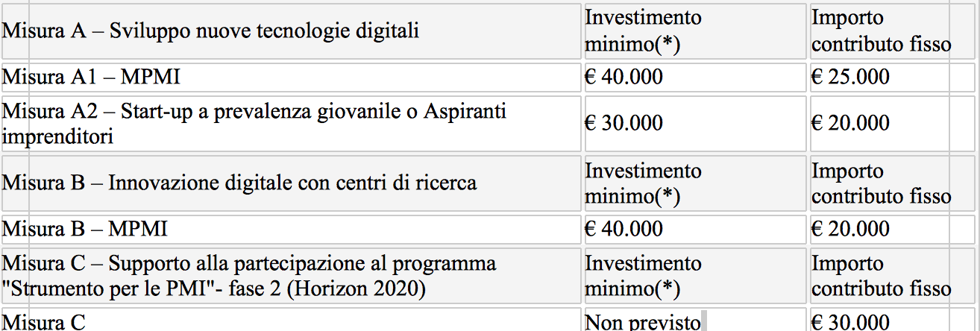
Task: Click the Misura A header cell
Action: pos(291,31)
